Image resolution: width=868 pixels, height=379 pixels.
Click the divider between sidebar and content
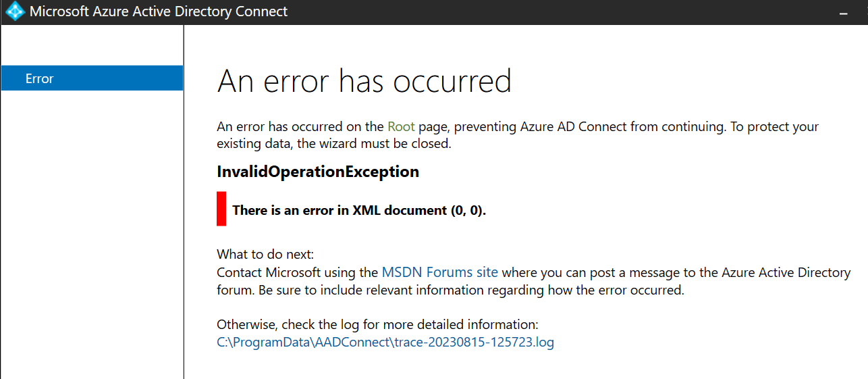tap(184, 203)
